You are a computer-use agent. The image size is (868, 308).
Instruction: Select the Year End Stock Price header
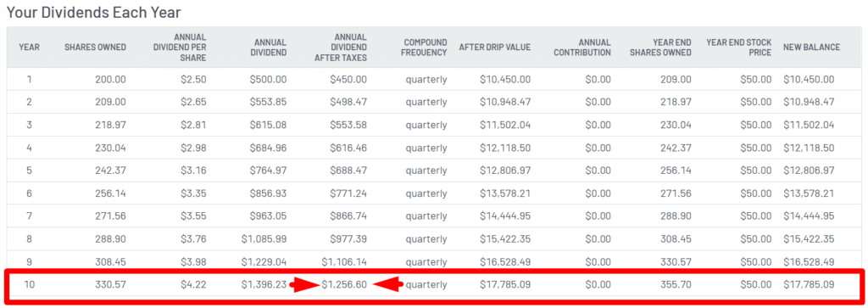point(738,47)
